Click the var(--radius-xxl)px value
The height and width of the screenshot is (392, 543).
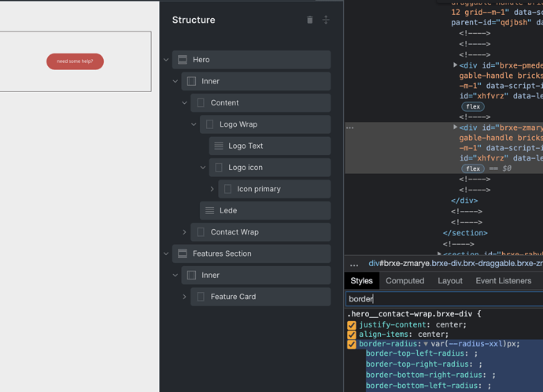point(475,344)
